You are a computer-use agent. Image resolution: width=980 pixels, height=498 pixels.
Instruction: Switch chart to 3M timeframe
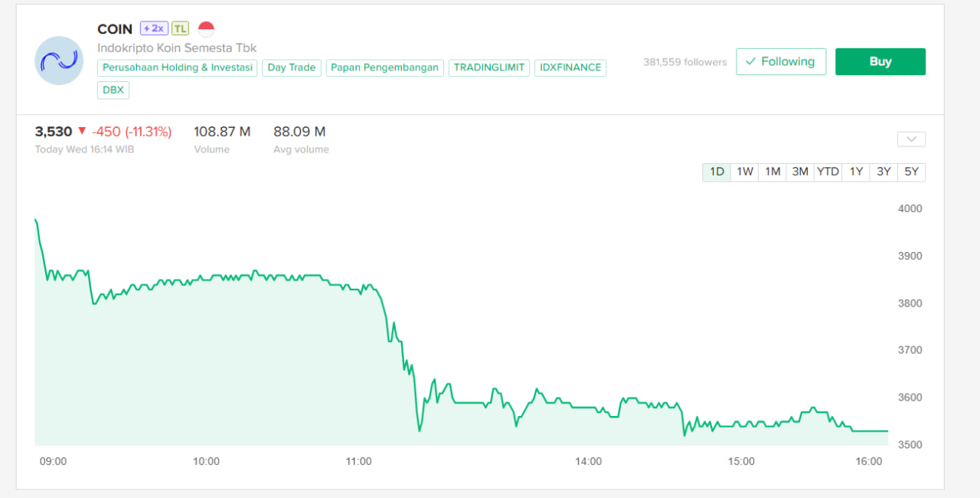[800, 172]
